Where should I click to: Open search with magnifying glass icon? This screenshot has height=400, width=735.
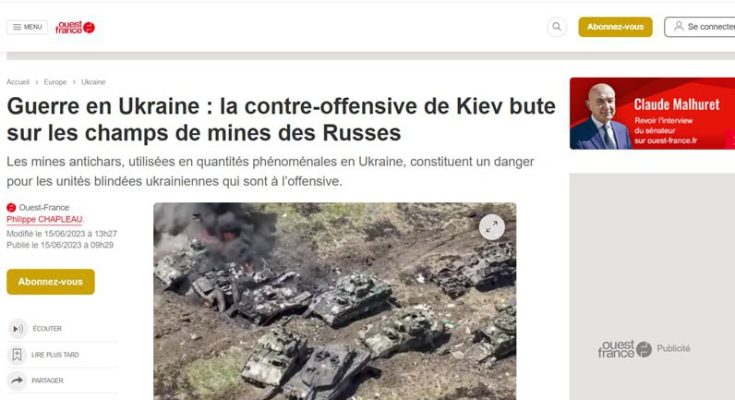[x=556, y=27]
